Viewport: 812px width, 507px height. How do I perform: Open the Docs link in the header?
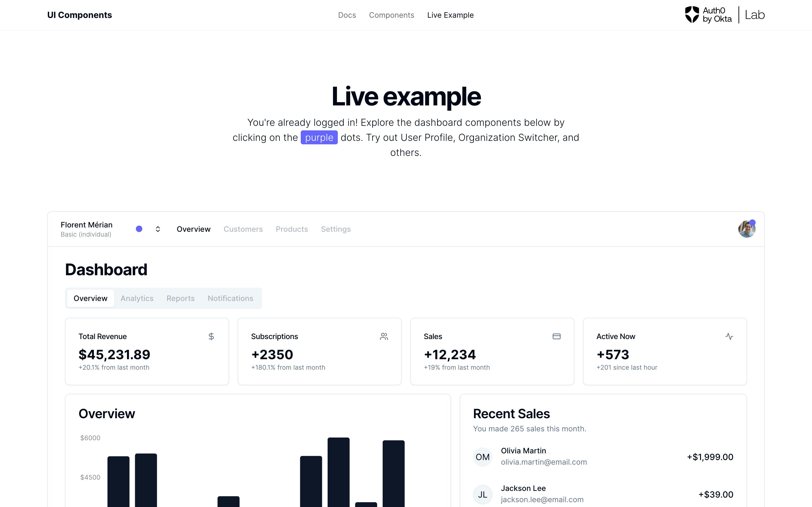point(347,15)
